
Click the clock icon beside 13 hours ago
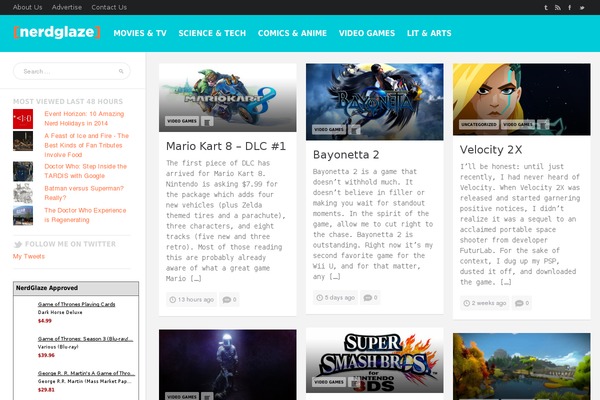coord(173,299)
